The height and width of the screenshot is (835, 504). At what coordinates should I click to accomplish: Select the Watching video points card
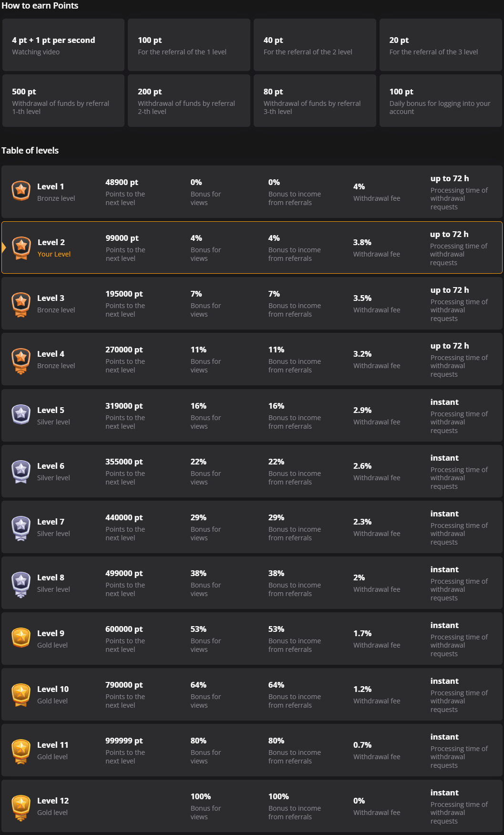pos(63,45)
